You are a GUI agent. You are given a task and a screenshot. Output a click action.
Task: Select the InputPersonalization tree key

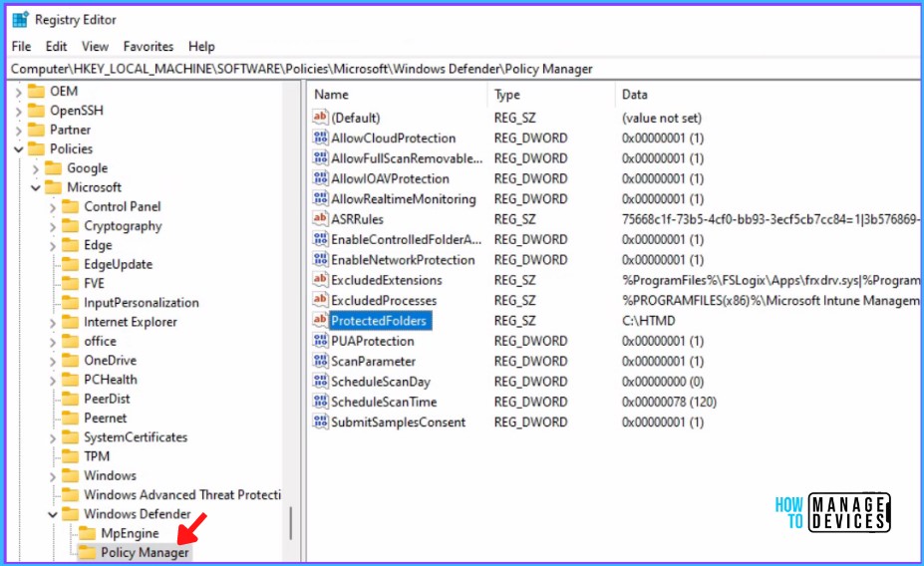142,303
